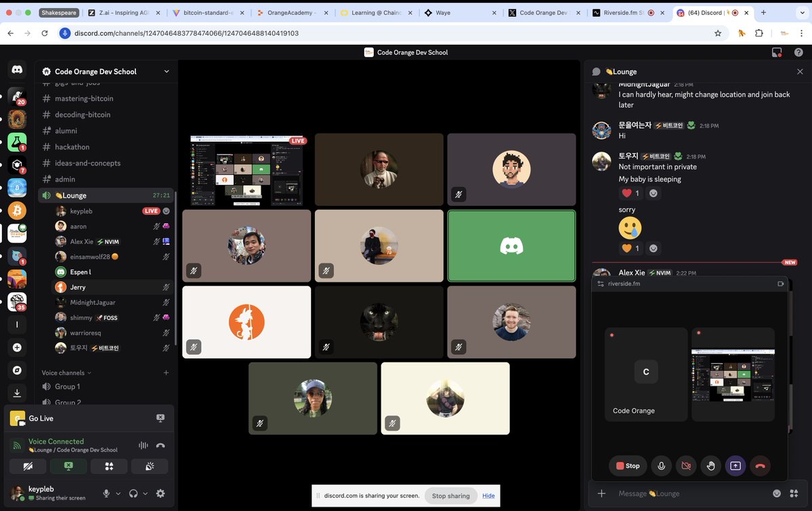Viewport: 812px width, 511px height.
Task: Mute the riverside.fm microphone
Action: (661, 466)
